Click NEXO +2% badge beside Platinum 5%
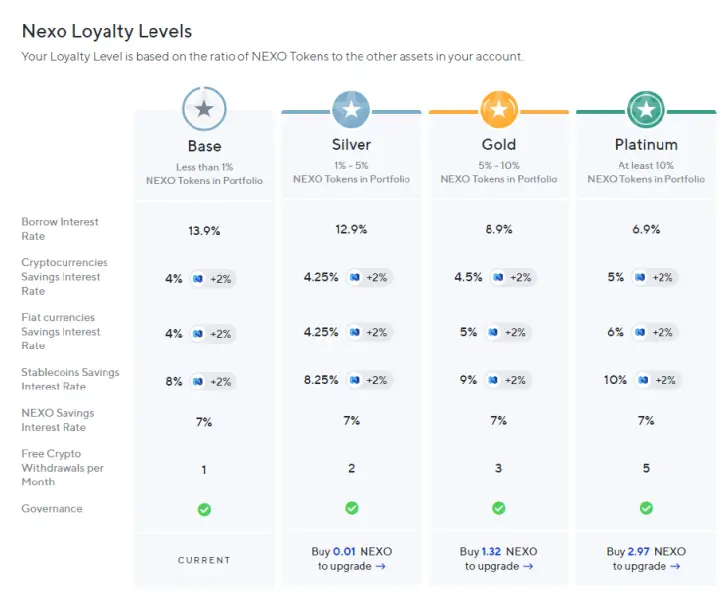726x596 pixels. (655, 277)
